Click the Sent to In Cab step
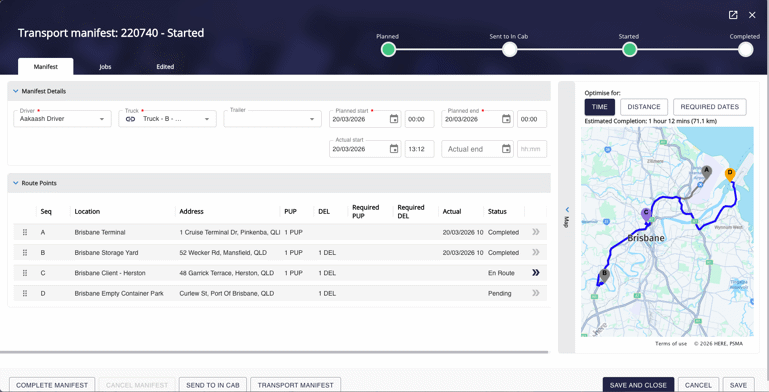This screenshot has height=392, width=769. point(510,50)
